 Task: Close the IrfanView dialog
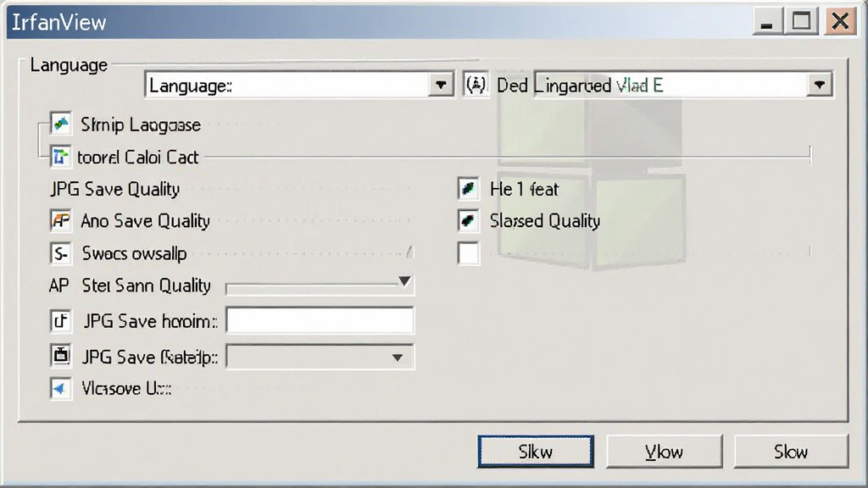(840, 22)
